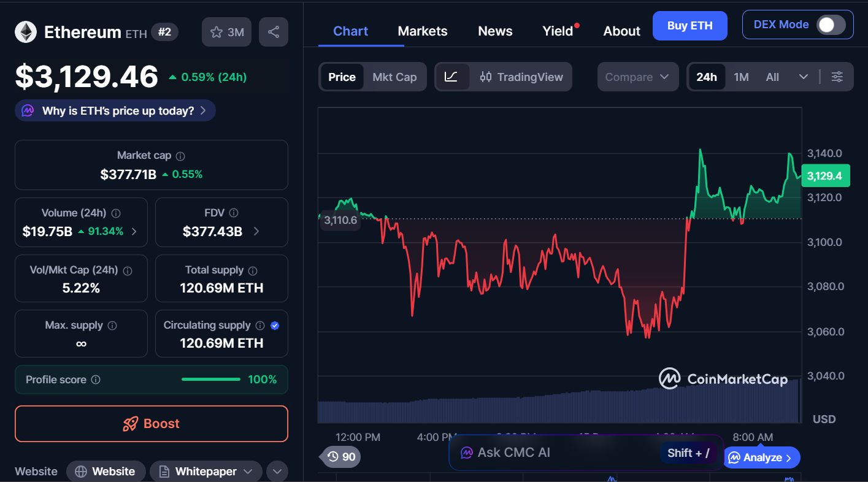Click the Profile score info icon
The image size is (868, 482).
[96, 380]
